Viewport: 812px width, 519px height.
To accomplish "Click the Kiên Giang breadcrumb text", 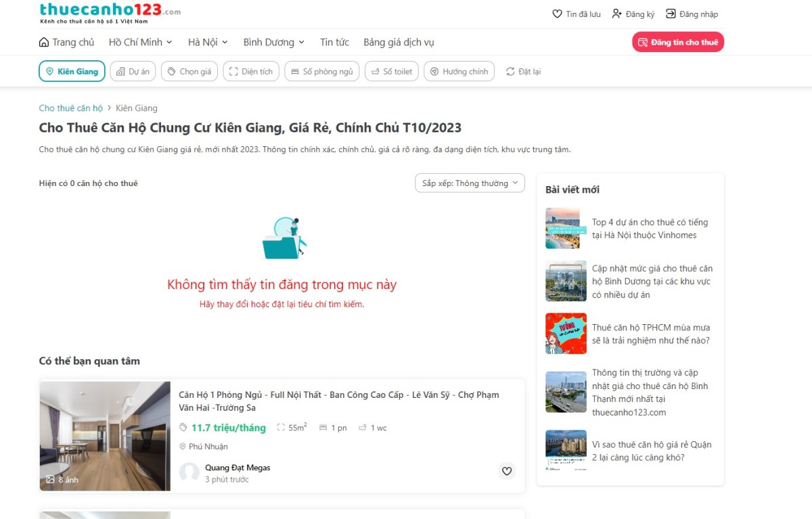I will coord(137,108).
